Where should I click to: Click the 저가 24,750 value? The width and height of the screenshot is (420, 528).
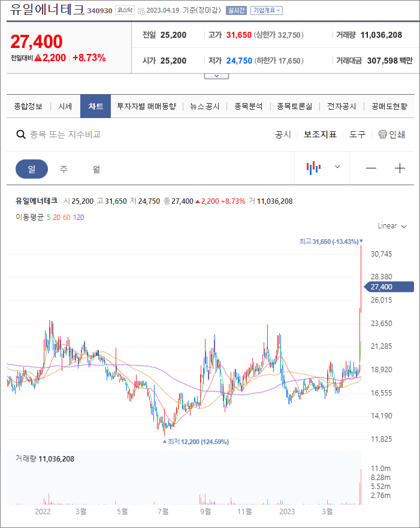(239, 61)
